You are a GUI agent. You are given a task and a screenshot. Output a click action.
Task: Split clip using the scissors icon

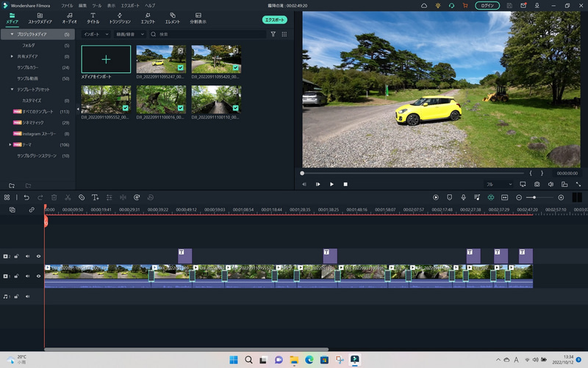point(68,197)
